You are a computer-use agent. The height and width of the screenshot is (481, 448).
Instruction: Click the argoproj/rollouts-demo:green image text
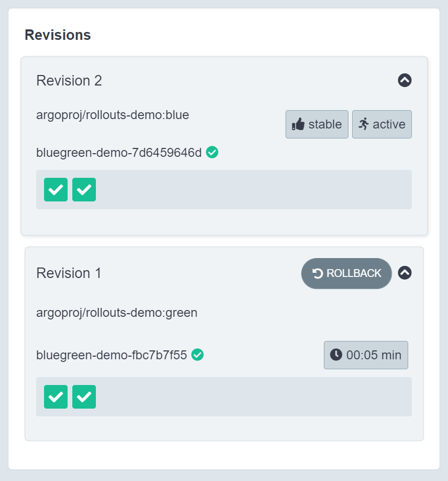pyautogui.click(x=117, y=313)
